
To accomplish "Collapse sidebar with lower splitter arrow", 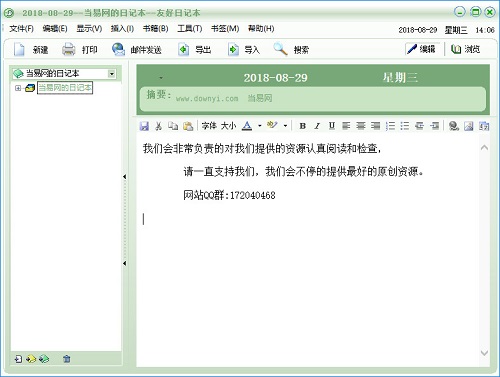I will coord(124,263).
